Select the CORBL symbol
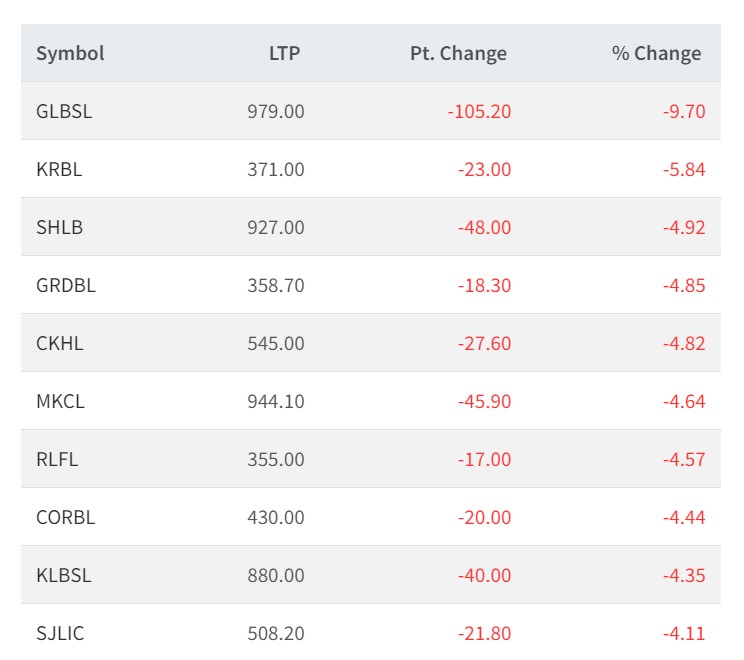The height and width of the screenshot is (660, 744). [66, 518]
